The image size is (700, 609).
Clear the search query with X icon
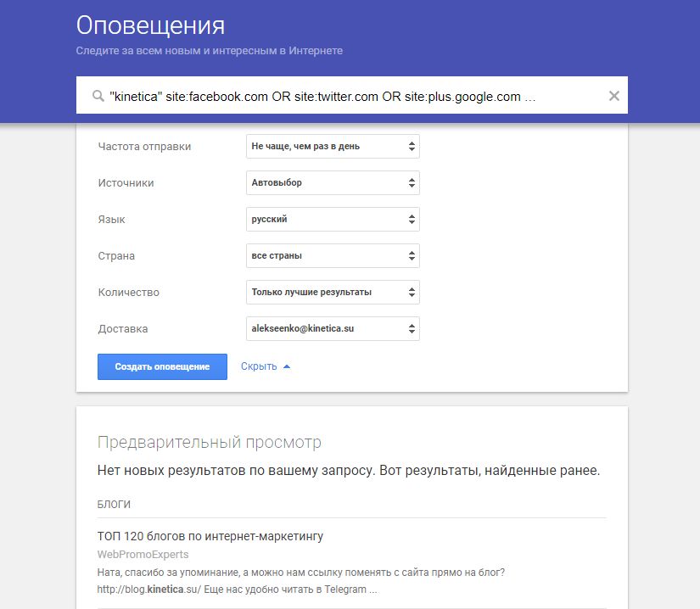point(613,96)
